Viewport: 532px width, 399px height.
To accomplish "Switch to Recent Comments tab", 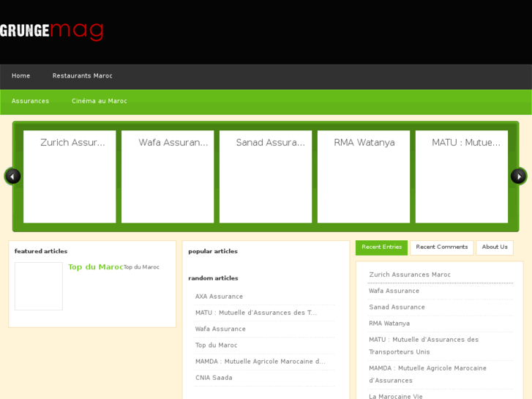I will 442,247.
